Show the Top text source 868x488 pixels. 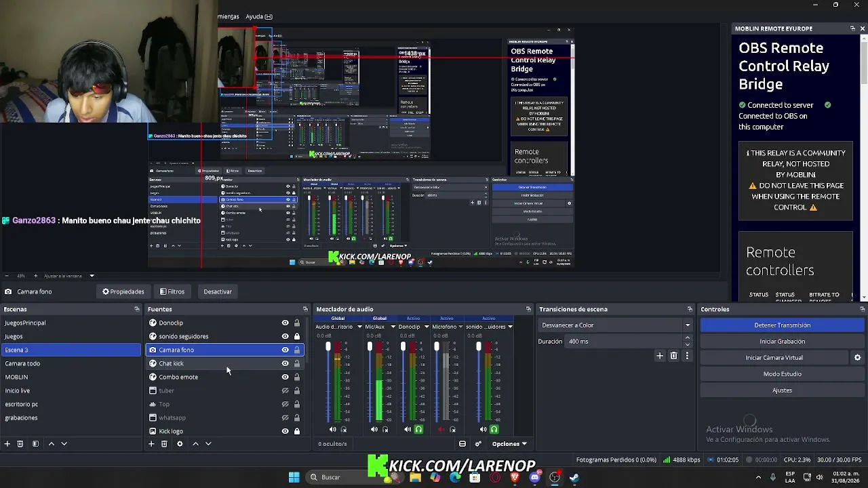click(285, 404)
